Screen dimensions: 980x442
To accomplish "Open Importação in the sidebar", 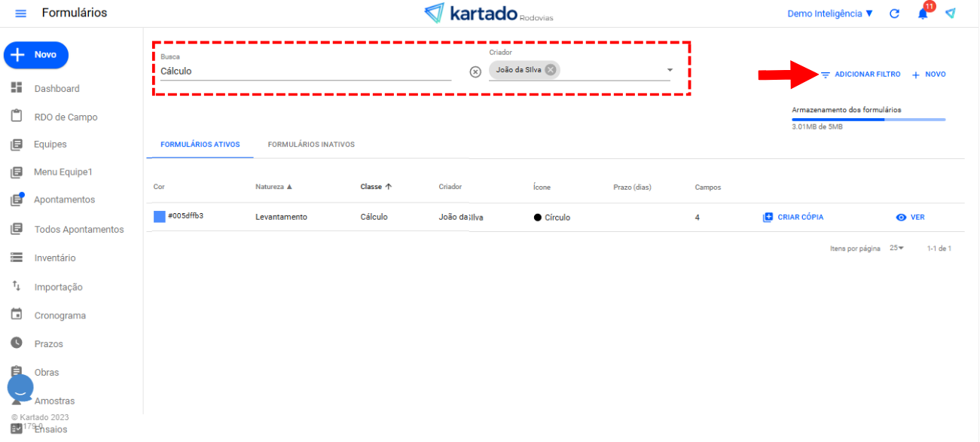I will click(58, 287).
